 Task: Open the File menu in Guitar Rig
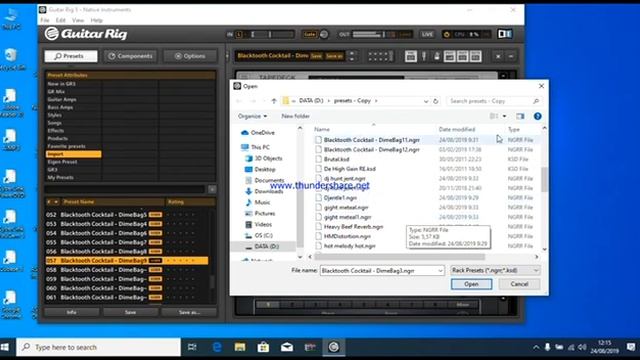pyautogui.click(x=45, y=20)
